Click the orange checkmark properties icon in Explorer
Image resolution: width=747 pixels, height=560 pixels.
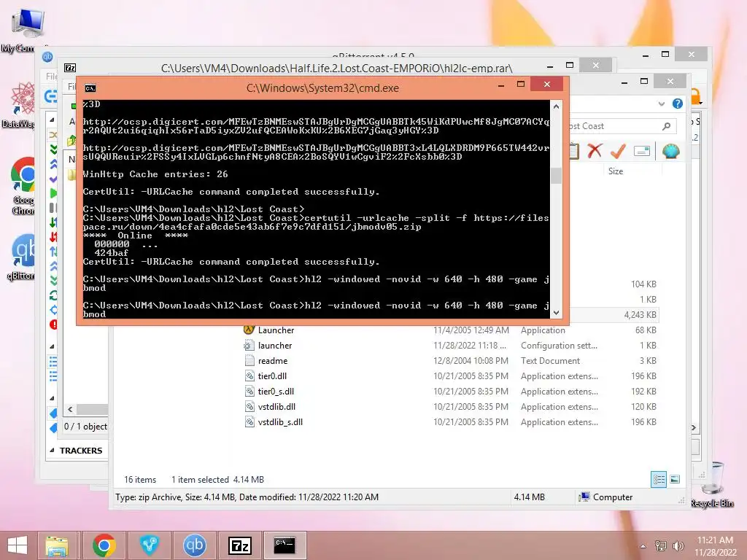618,151
